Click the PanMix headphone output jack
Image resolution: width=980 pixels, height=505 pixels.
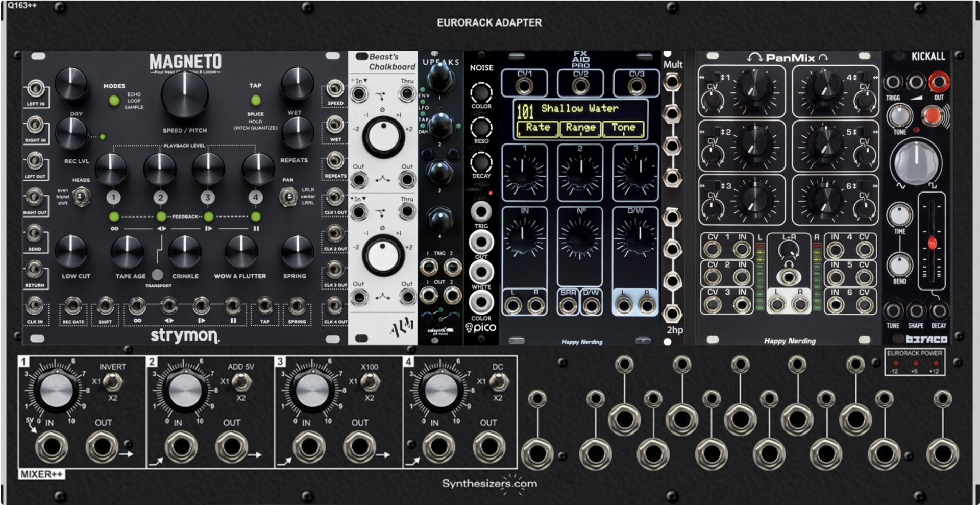(x=788, y=277)
